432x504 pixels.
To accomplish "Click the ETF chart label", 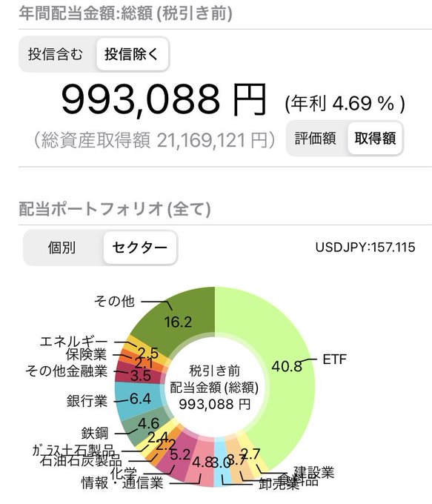I will (x=335, y=359).
